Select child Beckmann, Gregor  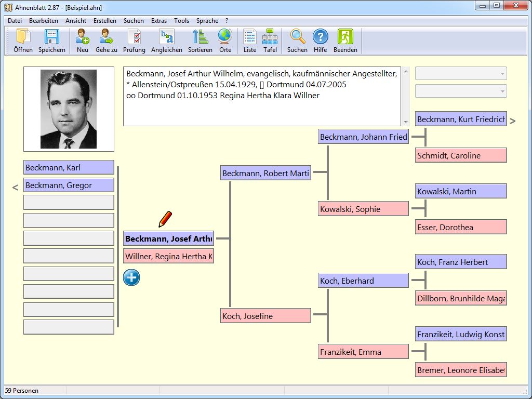click(69, 185)
